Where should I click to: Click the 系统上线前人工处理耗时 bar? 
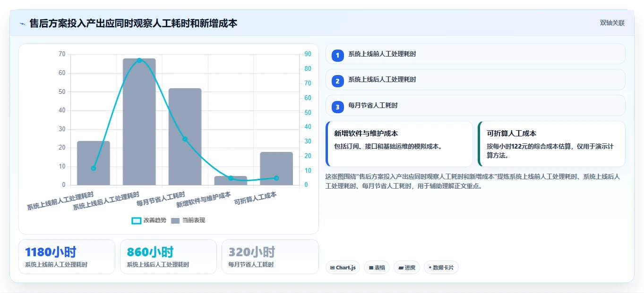94,163
